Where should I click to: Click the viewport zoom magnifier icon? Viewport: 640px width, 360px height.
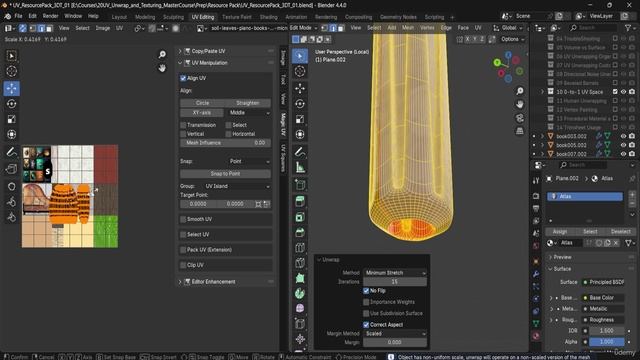pyautogui.click(x=520, y=91)
